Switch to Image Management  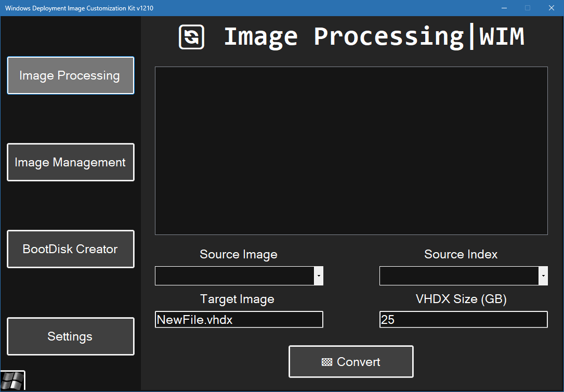(x=71, y=162)
